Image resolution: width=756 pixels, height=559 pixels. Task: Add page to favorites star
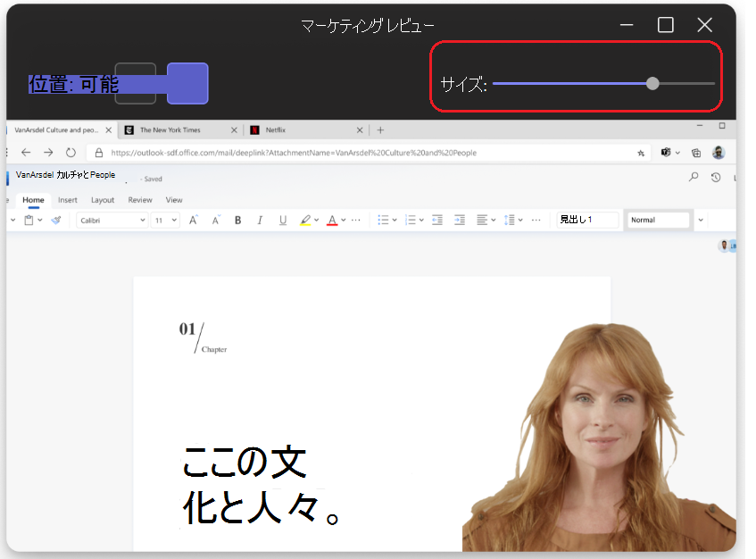641,153
